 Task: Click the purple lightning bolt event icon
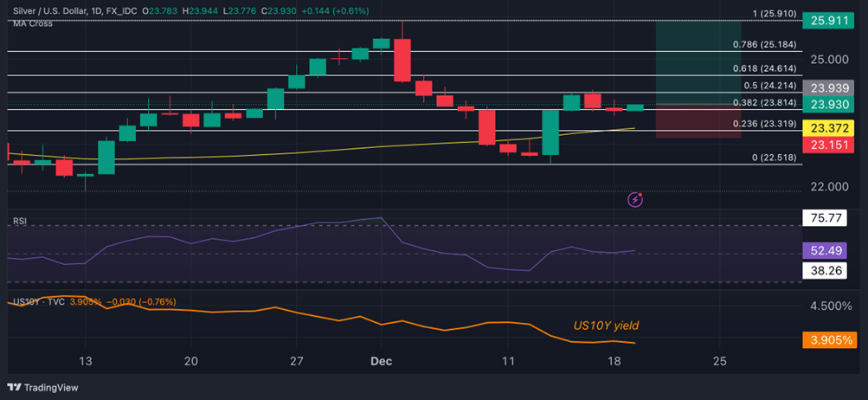click(x=635, y=200)
